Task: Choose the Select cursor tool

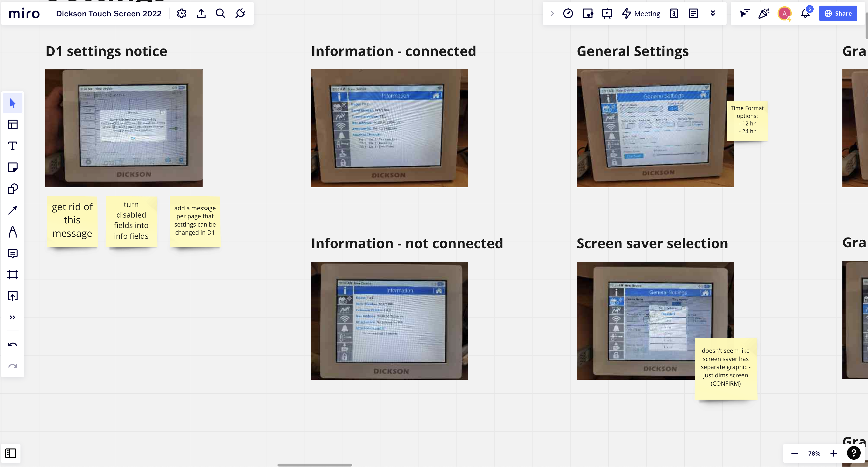Action: 12,103
